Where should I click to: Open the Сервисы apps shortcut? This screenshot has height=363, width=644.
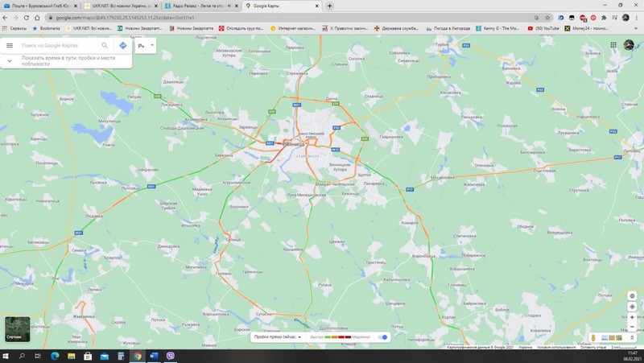(x=14, y=28)
